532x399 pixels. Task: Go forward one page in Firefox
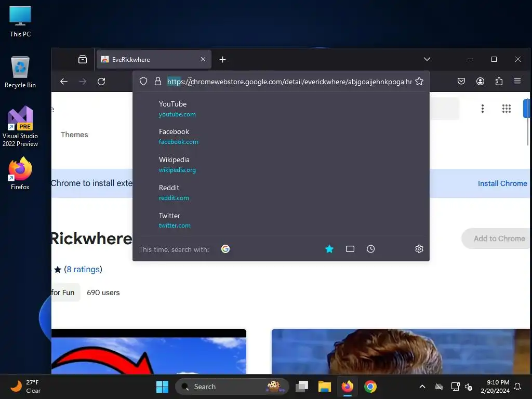coord(83,82)
